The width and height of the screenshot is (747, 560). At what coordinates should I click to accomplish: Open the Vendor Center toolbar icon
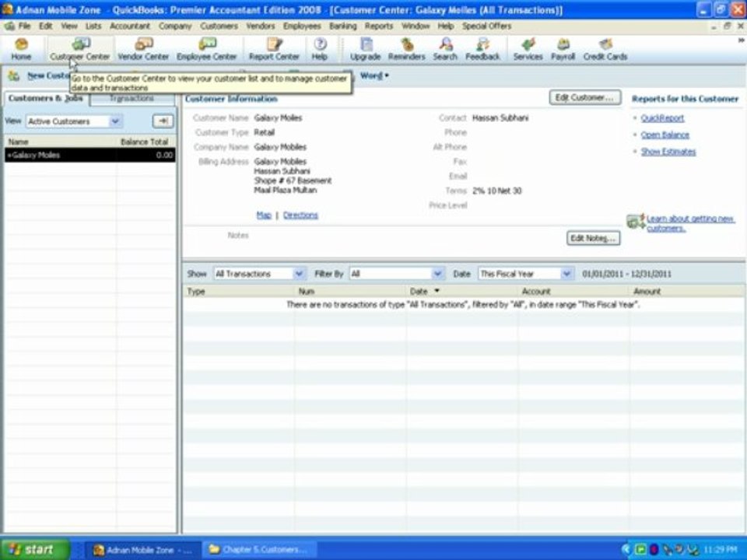(143, 50)
